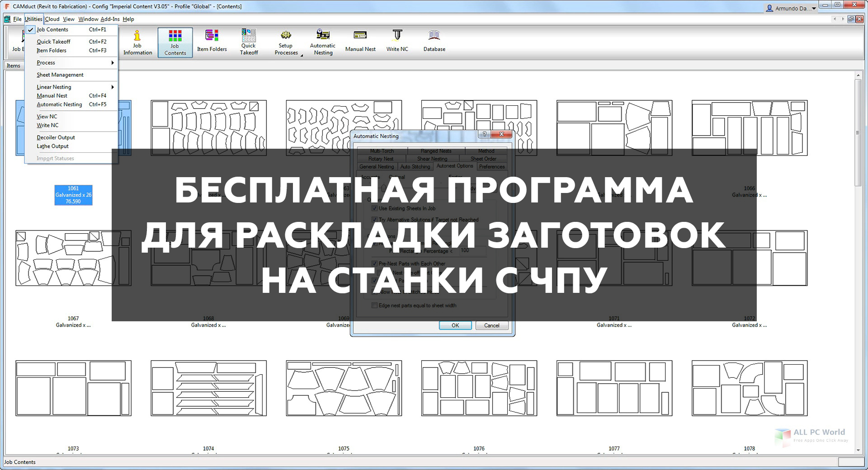
Task: Expand the Linear Nesting submenu
Action: (72, 87)
